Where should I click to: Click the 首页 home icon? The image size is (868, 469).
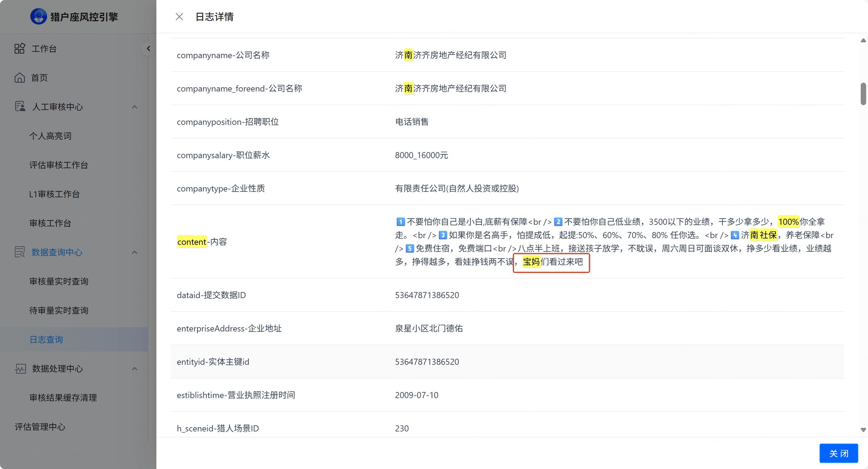point(19,78)
